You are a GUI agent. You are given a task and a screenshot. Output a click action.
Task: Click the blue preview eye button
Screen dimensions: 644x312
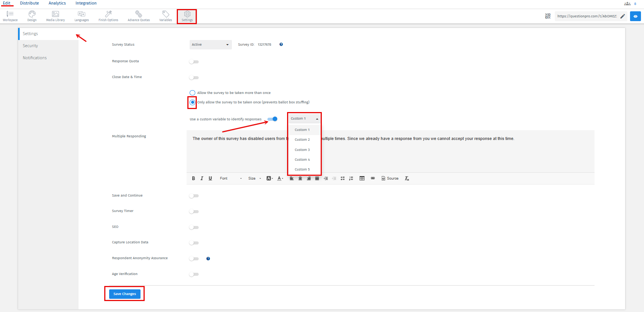(x=635, y=16)
